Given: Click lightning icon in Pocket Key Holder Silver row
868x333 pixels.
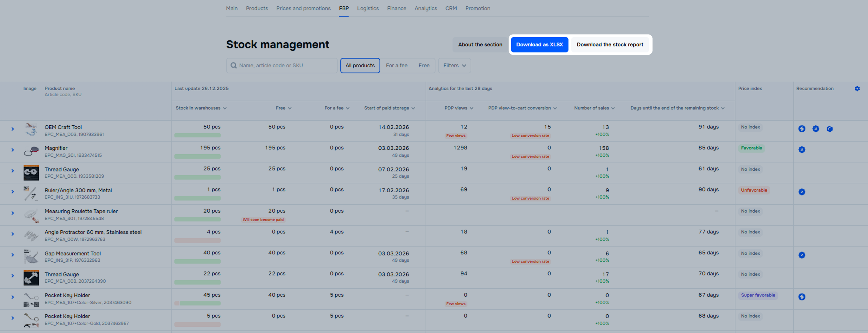Looking at the screenshot, I should tap(802, 296).
